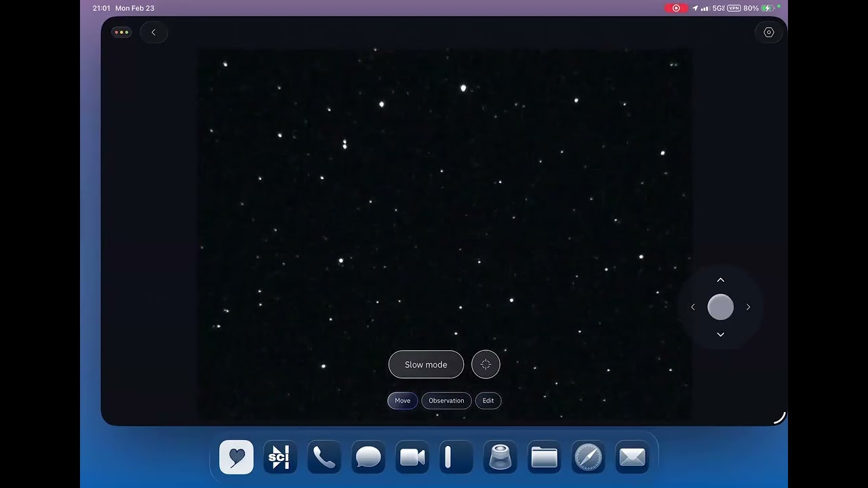Viewport: 868px width, 488px height.
Task: Tap the red screen recording indicator
Action: 676,8
